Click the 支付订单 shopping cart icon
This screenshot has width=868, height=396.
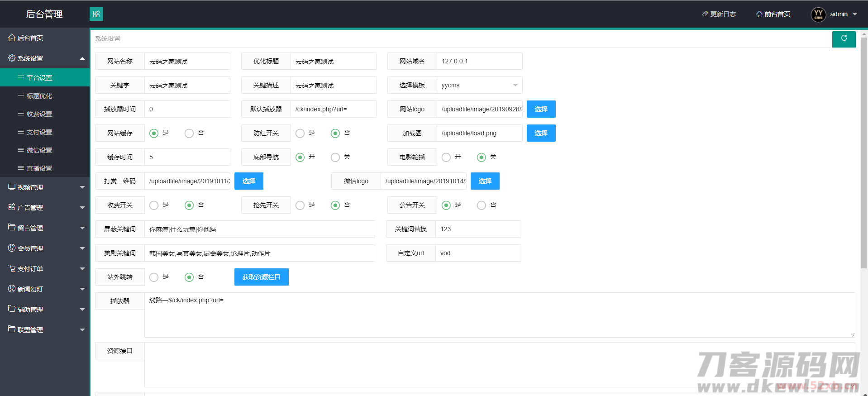coord(12,268)
